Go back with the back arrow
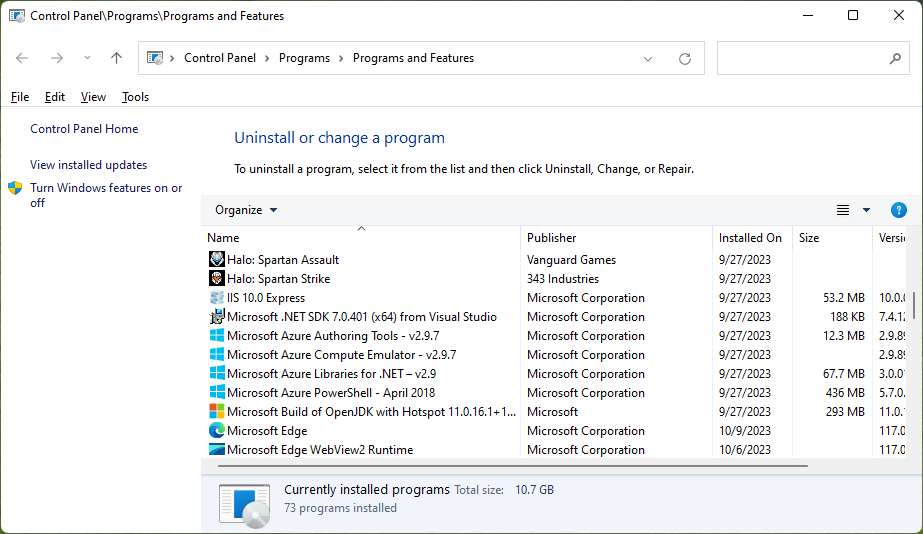 [22, 58]
